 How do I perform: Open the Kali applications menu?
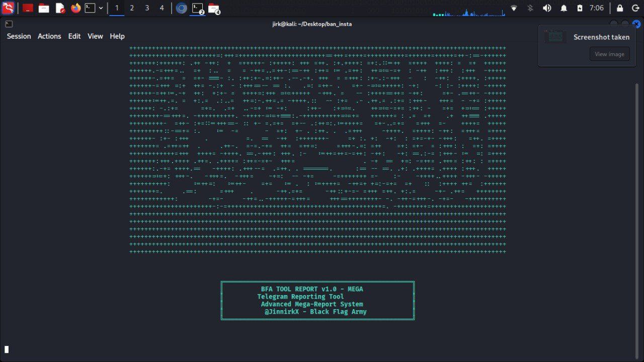(x=8, y=8)
